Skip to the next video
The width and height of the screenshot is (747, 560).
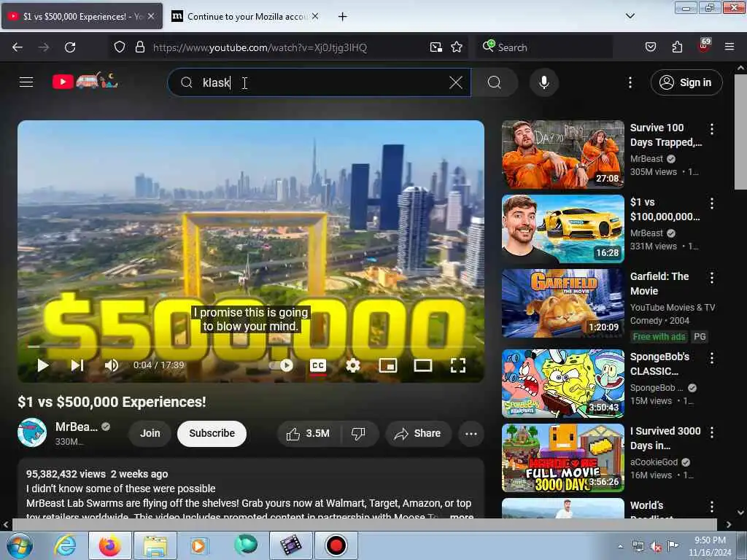[x=77, y=365]
